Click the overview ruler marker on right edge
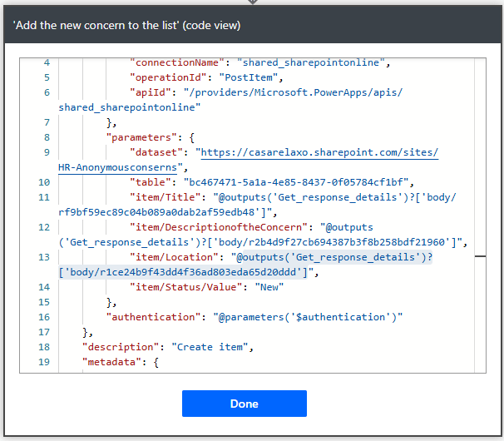This screenshot has height=441, width=504. tap(480, 258)
